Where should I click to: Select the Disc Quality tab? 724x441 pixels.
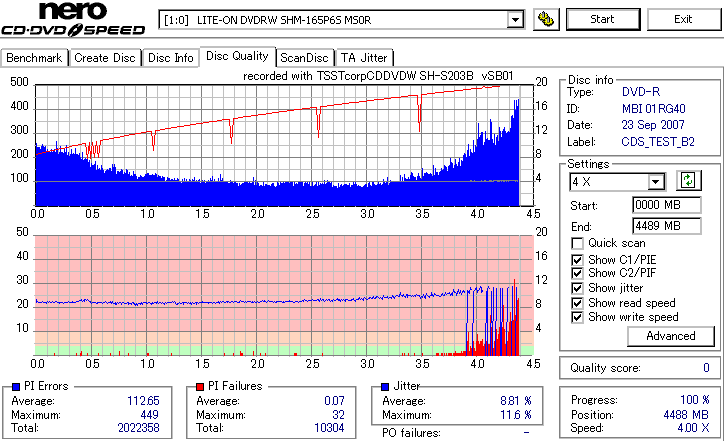coord(237,56)
